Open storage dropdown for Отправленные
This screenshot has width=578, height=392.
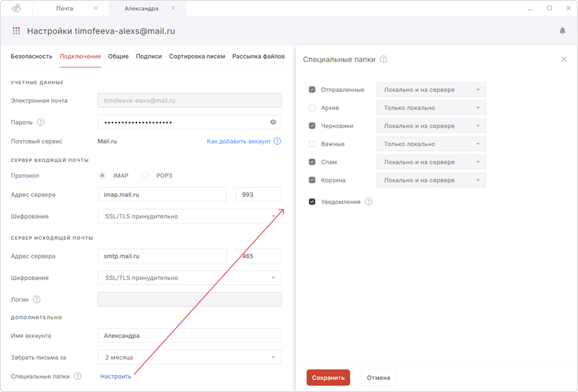(431, 90)
